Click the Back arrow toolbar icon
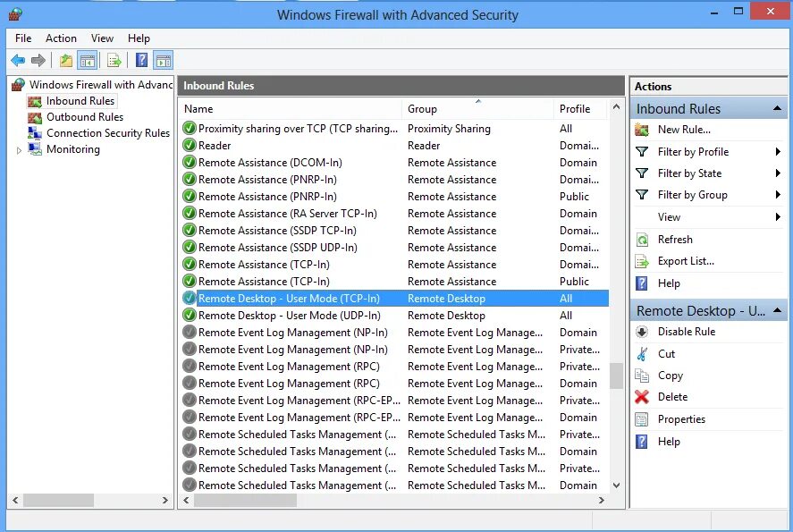This screenshot has width=793, height=532. [18, 61]
